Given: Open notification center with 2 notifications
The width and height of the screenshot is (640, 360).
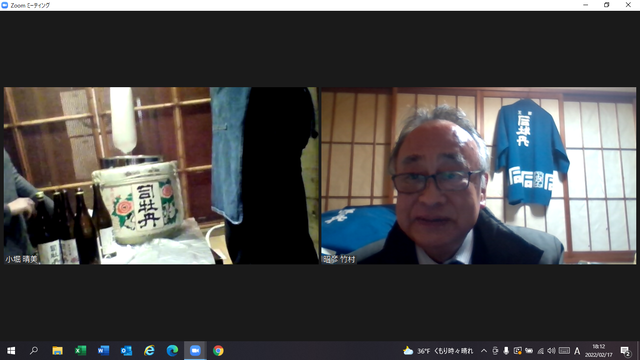Looking at the screenshot, I should pos(625,351).
